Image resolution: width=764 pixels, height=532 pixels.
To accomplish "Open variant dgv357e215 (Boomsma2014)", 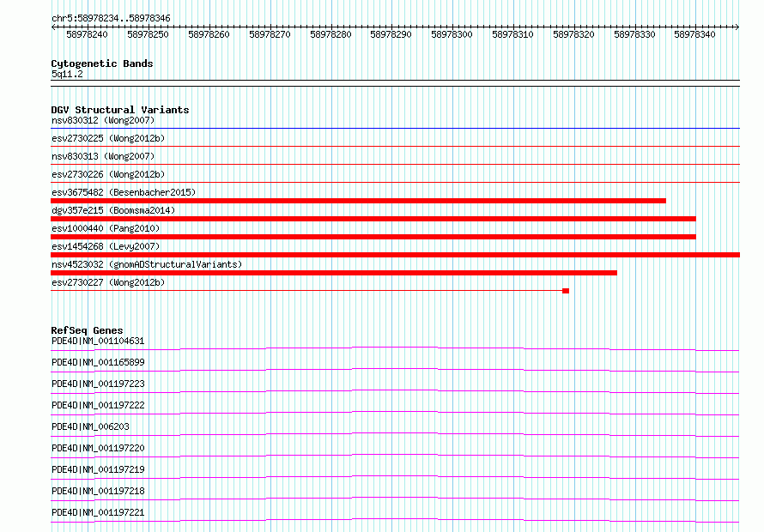I will [113, 210].
